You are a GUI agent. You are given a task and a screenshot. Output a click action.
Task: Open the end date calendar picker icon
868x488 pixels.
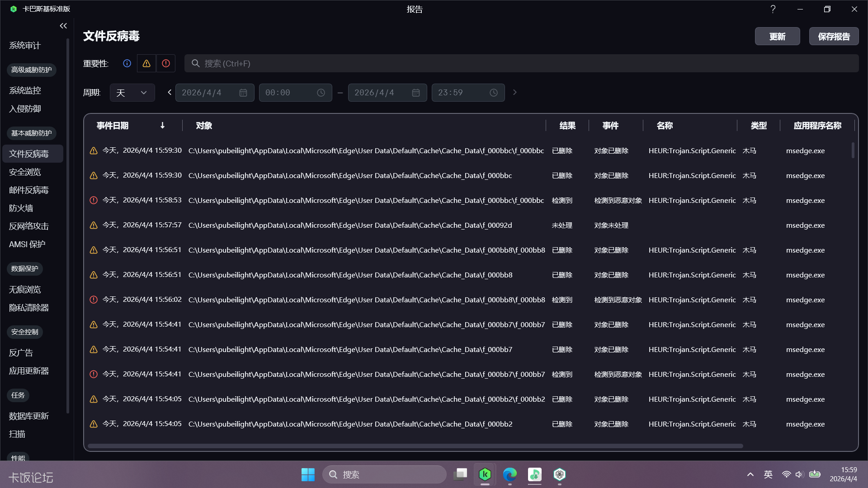(x=416, y=93)
